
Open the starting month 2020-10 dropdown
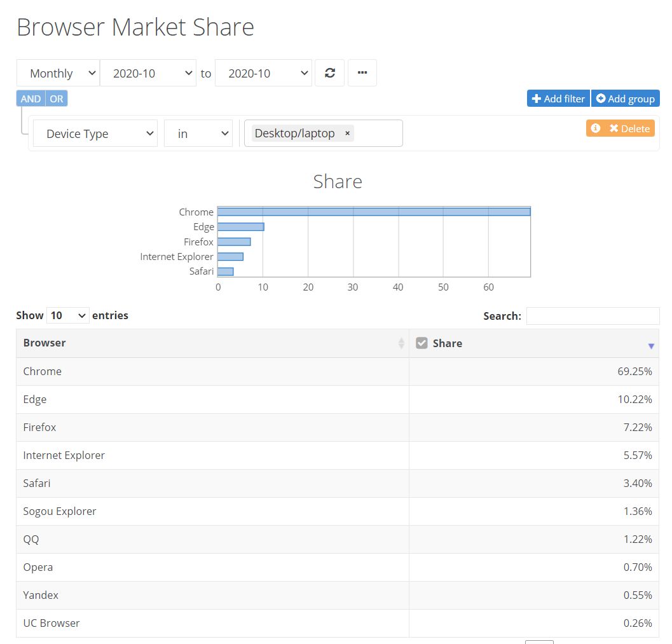[148, 72]
